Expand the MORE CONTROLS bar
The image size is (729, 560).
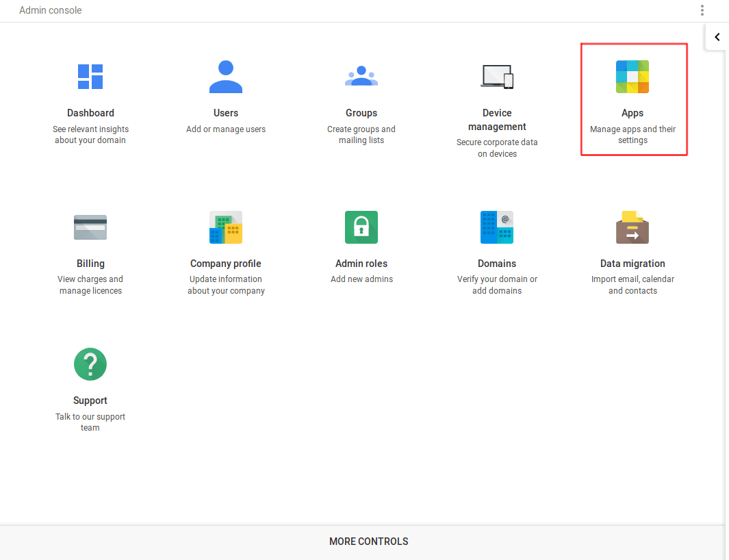[x=368, y=542]
